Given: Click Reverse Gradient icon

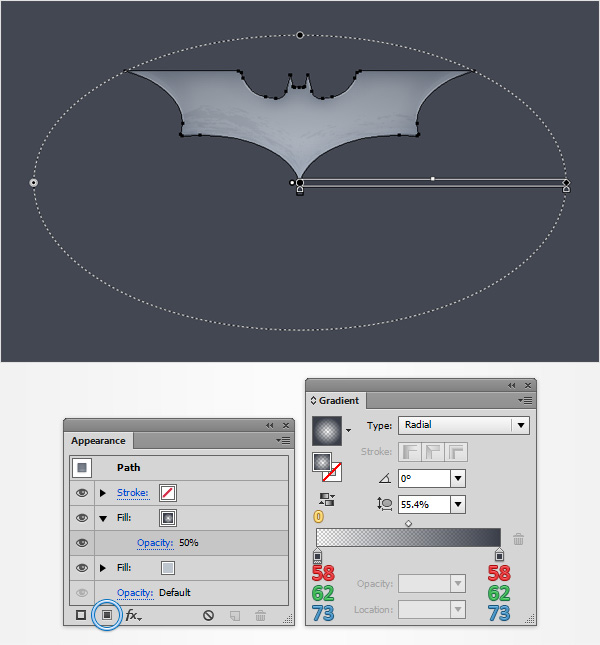Looking at the screenshot, I should (x=327, y=499).
